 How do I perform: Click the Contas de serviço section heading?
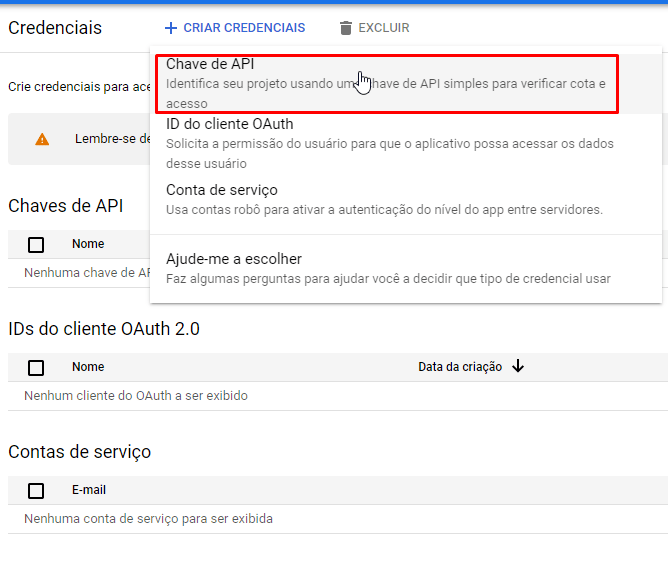click(x=80, y=452)
